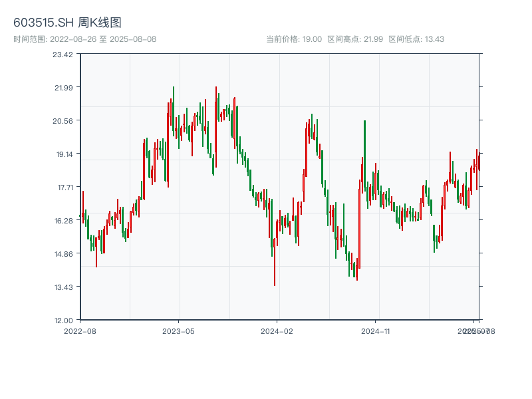
Task: Click the y-axis label 12.00
Action: 64,321
